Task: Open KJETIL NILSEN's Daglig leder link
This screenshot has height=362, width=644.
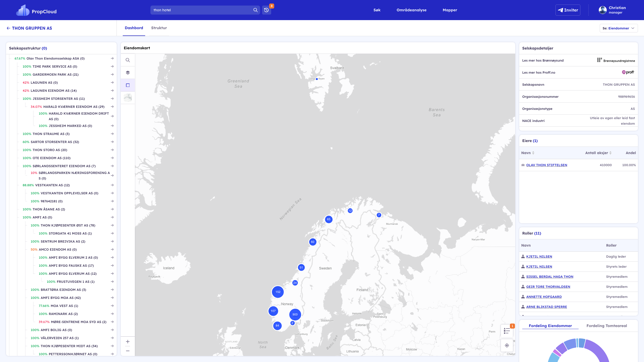Action: point(539,256)
